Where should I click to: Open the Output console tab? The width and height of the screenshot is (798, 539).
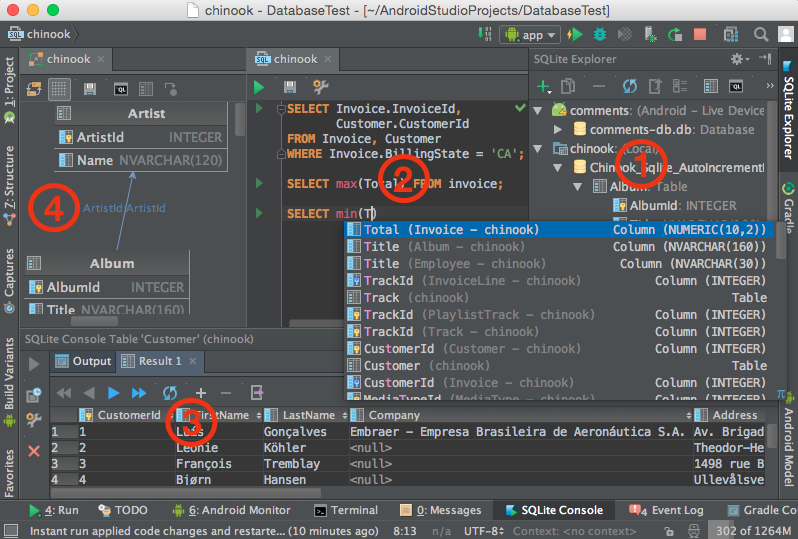click(x=83, y=361)
